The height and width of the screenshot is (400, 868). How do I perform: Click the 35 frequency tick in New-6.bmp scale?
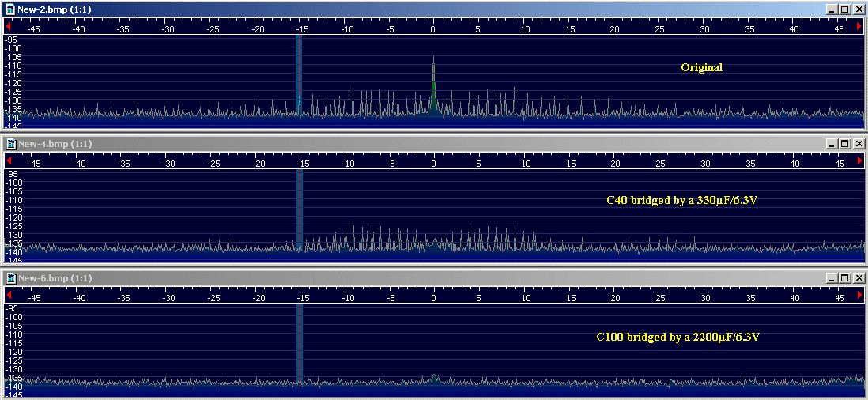pyautogui.click(x=750, y=298)
